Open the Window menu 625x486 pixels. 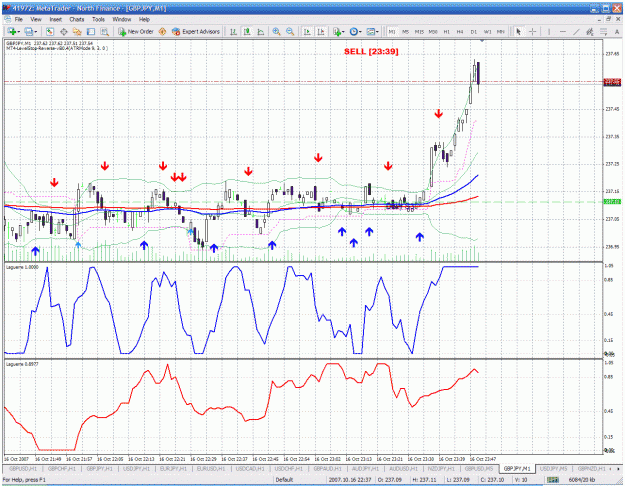tap(122, 19)
